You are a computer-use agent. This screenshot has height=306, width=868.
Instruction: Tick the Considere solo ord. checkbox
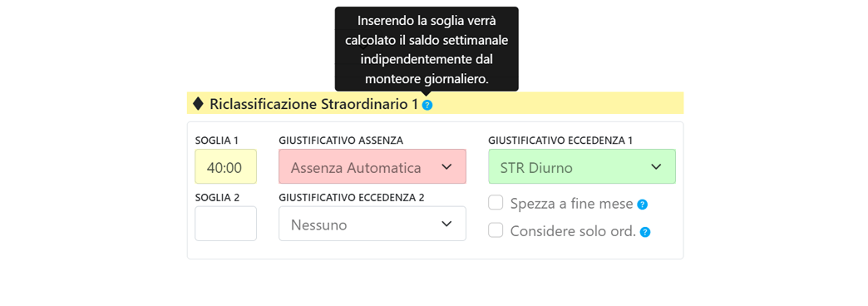(496, 230)
